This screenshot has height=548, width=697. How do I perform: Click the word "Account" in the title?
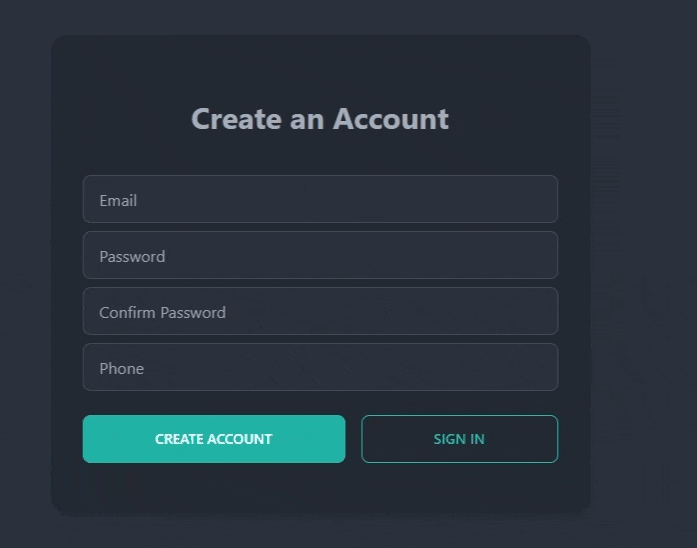click(391, 119)
